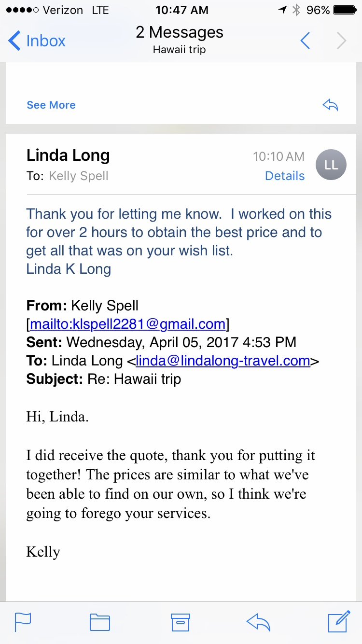362x644 pixels.
Task: Go back to Inbox
Action: pos(37,41)
